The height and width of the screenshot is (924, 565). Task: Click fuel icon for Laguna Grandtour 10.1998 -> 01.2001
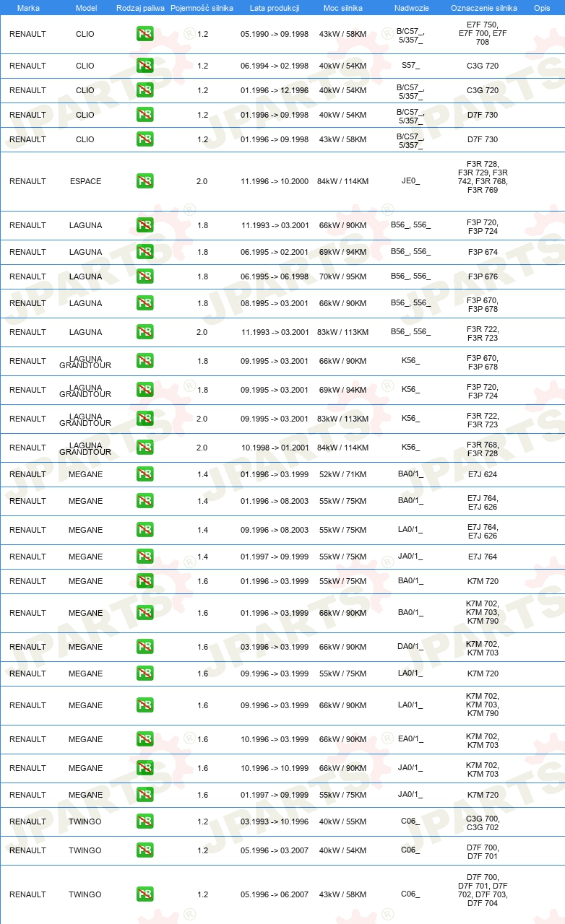[145, 448]
